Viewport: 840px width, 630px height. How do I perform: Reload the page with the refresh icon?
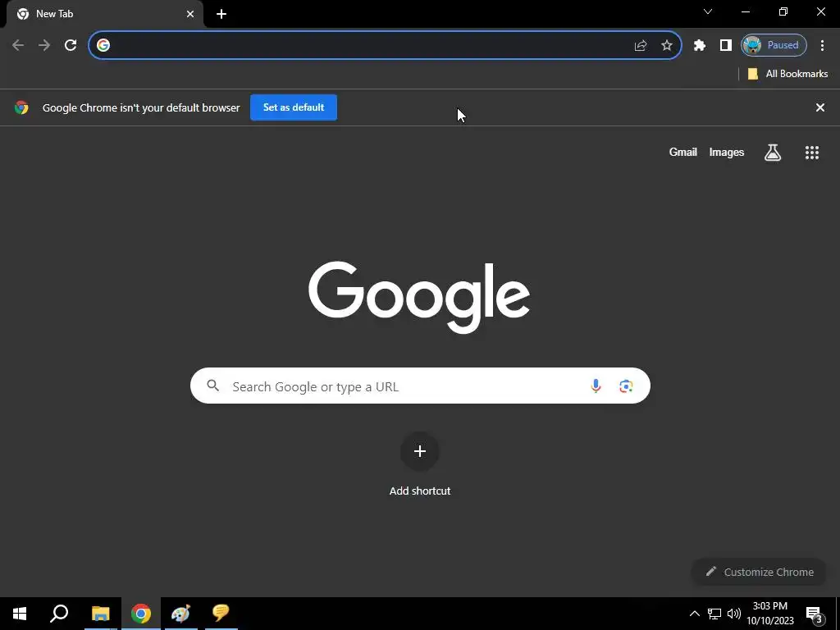[71, 46]
